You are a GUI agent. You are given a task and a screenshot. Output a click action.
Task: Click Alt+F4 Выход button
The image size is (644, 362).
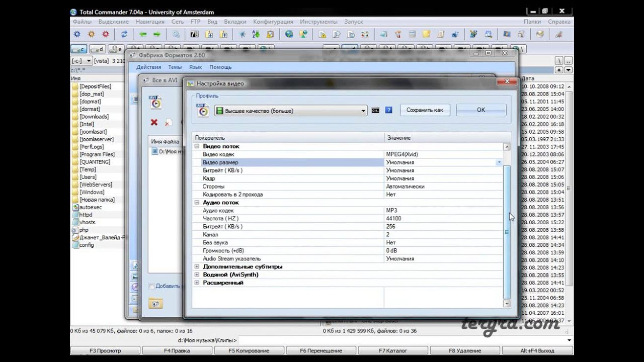point(537,350)
